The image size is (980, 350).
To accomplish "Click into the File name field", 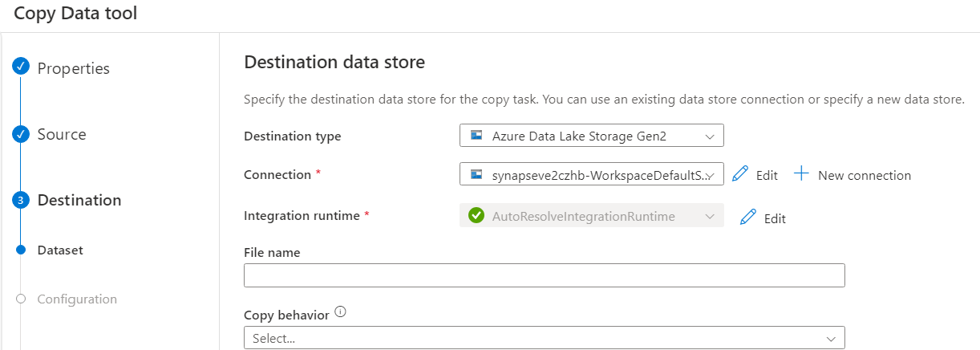I will pos(545,275).
